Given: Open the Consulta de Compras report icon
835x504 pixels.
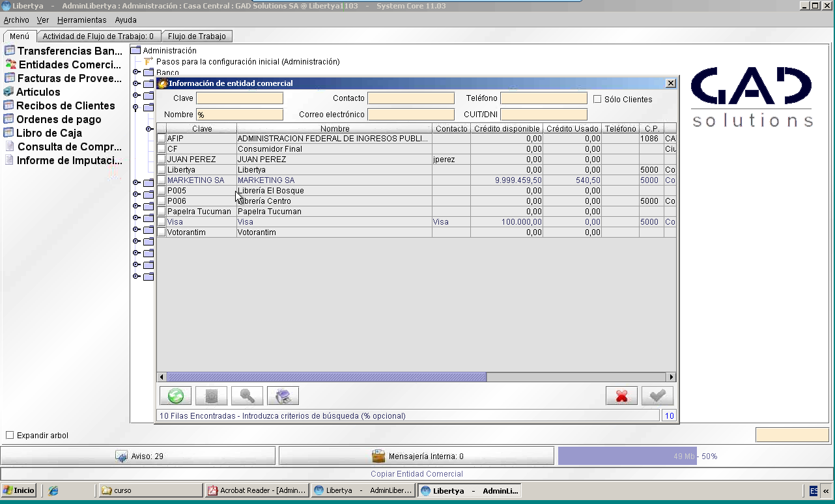Looking at the screenshot, I should [10, 147].
